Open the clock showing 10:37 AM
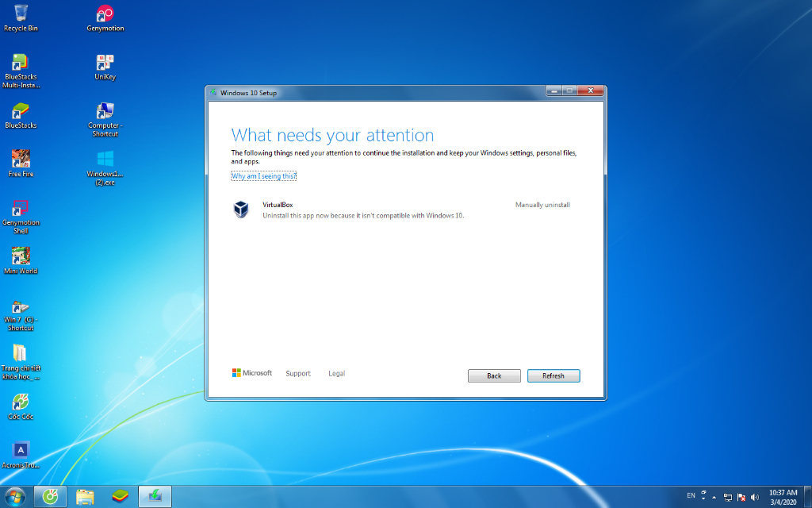Image resolution: width=812 pixels, height=508 pixels. coord(783,497)
